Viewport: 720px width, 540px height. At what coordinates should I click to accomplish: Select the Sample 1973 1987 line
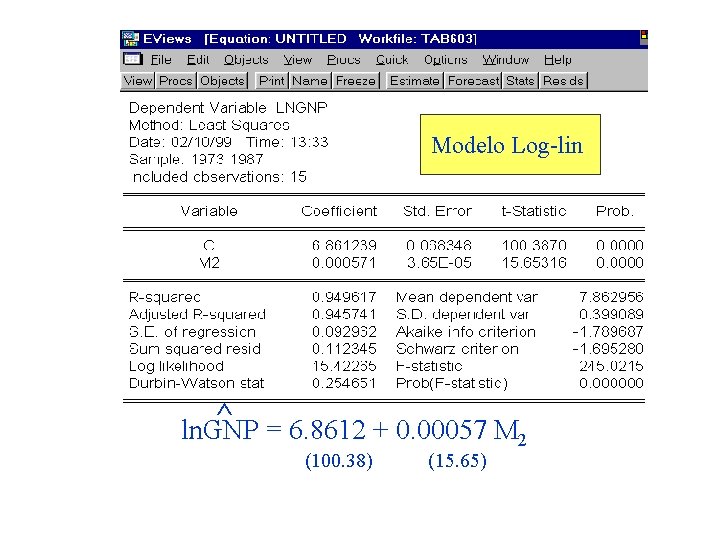point(196,159)
